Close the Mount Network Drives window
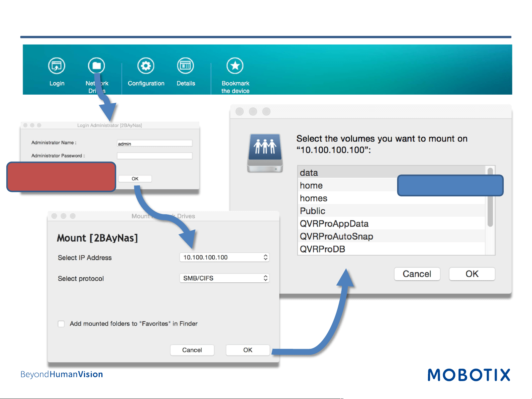532x399 pixels. click(x=54, y=216)
